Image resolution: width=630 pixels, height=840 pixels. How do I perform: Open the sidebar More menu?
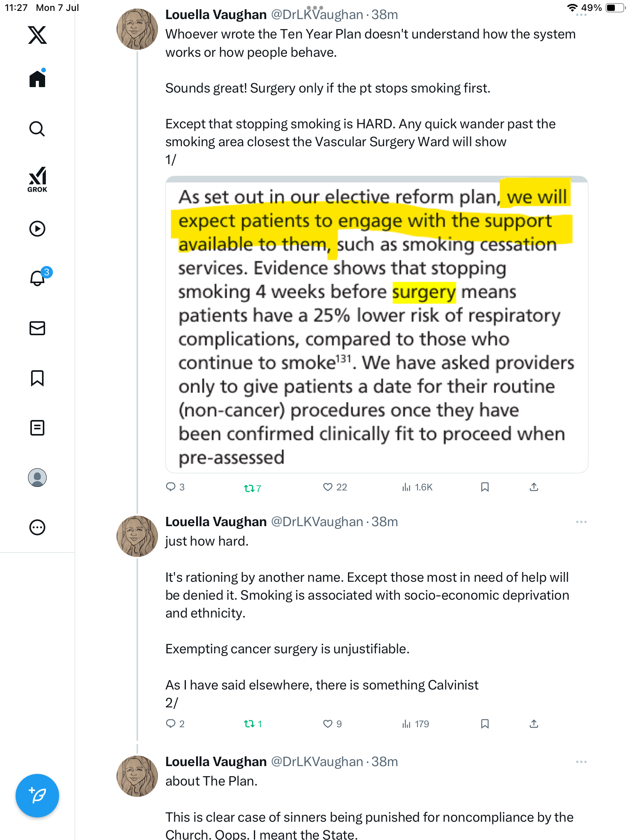pyautogui.click(x=37, y=527)
